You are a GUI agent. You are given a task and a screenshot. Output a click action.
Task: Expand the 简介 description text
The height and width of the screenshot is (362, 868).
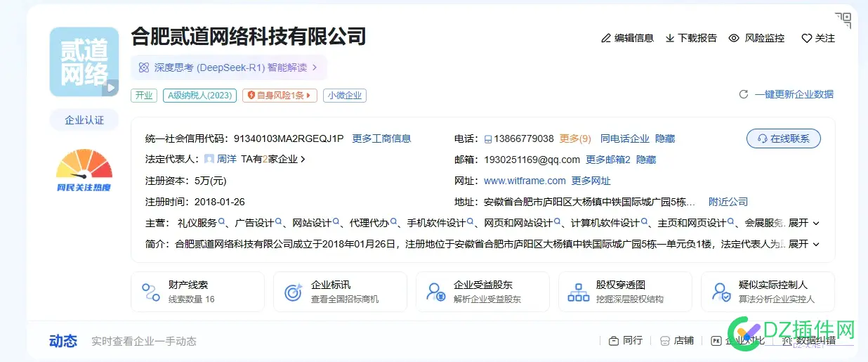(x=804, y=244)
